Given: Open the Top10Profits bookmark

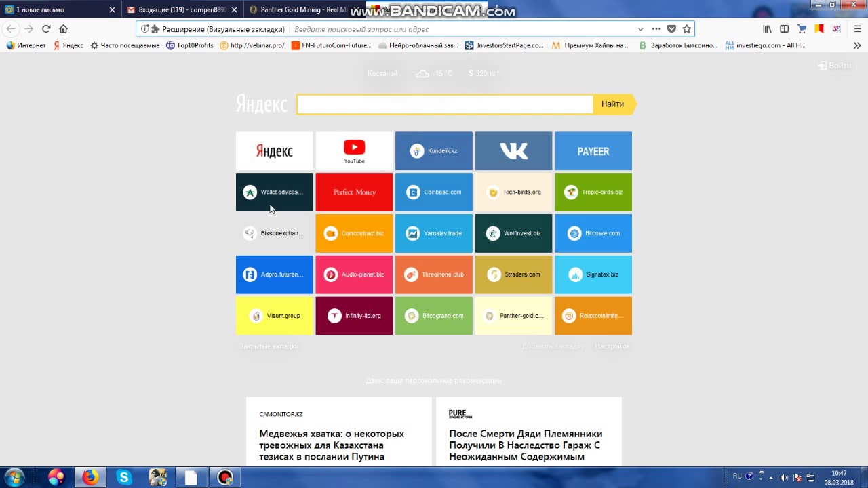Looking at the screenshot, I should pyautogui.click(x=189, y=45).
